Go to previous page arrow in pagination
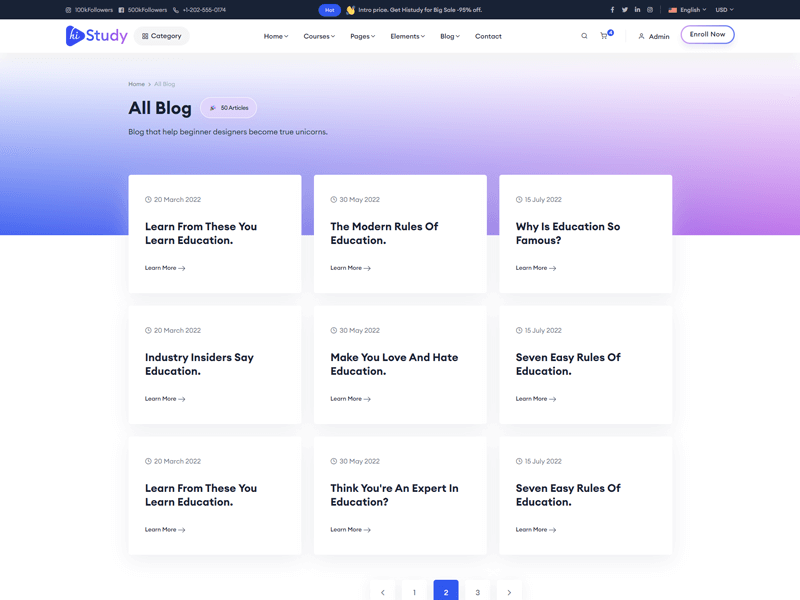The image size is (800, 600). [383, 591]
